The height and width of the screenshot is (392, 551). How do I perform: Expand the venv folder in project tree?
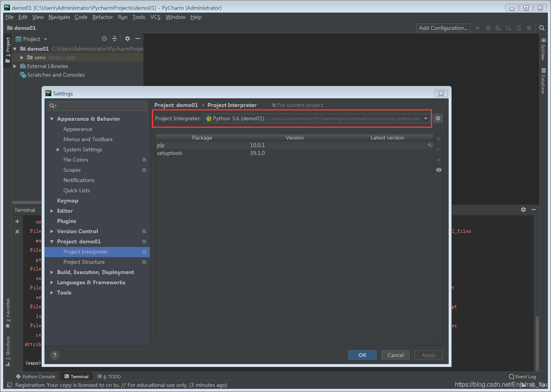(22, 57)
